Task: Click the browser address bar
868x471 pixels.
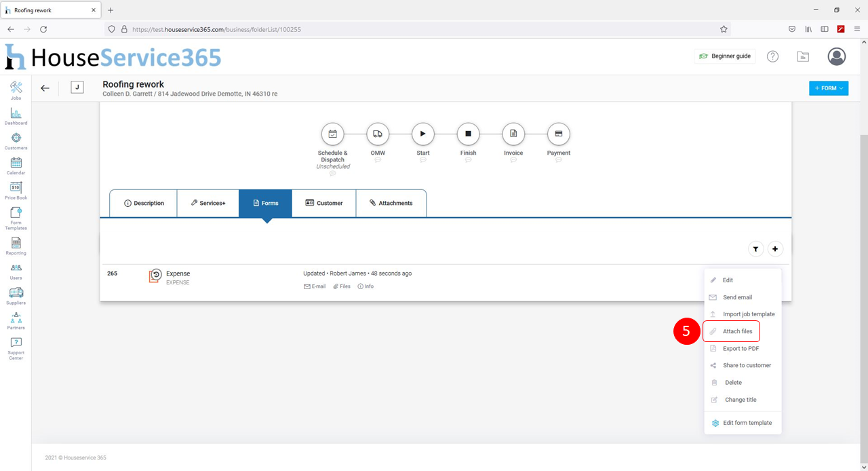Action: 420,29
